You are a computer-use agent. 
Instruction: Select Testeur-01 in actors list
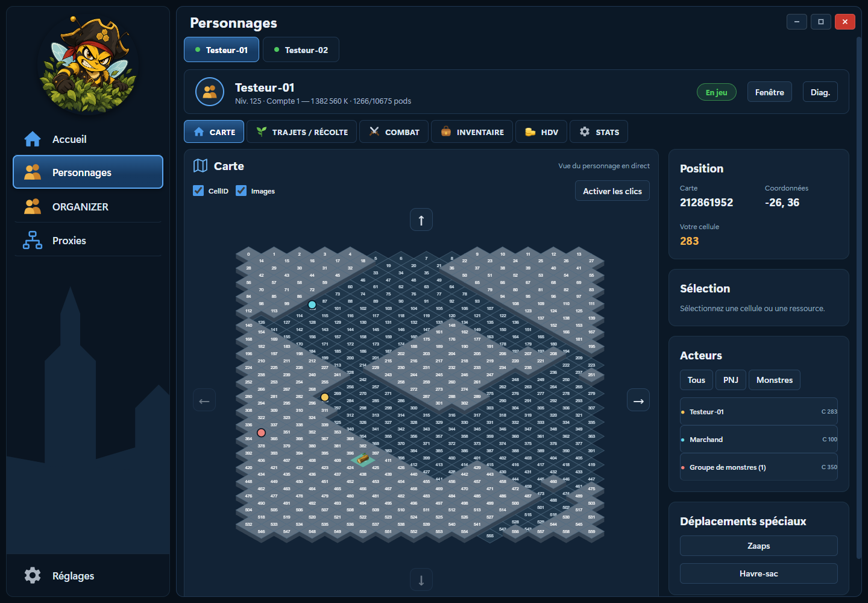[758, 412]
